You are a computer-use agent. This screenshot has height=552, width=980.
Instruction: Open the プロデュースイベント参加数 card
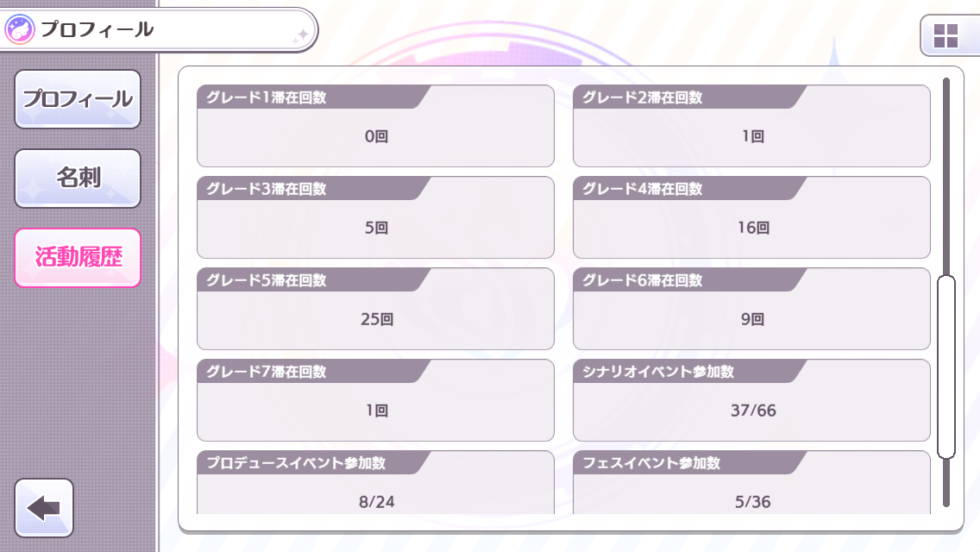[x=375, y=483]
